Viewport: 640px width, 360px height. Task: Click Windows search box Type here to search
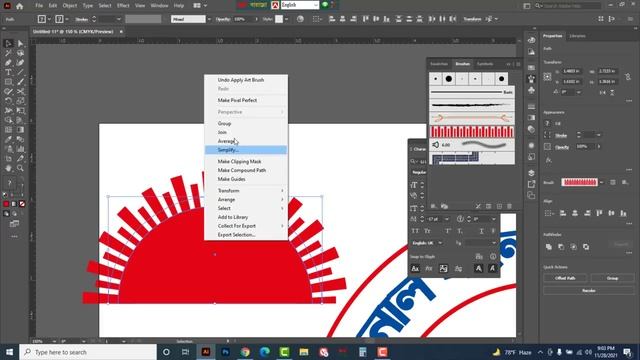tap(88, 352)
